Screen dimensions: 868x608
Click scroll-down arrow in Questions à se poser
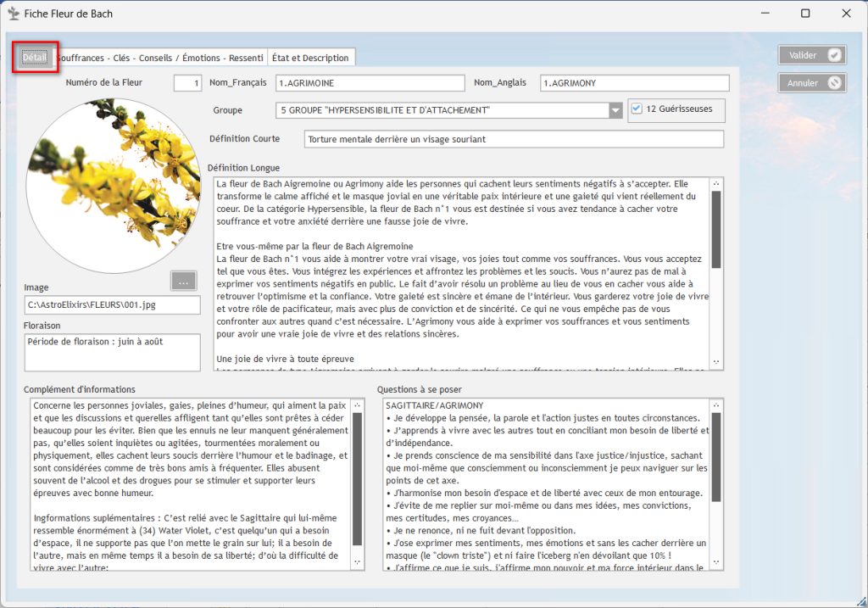tap(716, 562)
